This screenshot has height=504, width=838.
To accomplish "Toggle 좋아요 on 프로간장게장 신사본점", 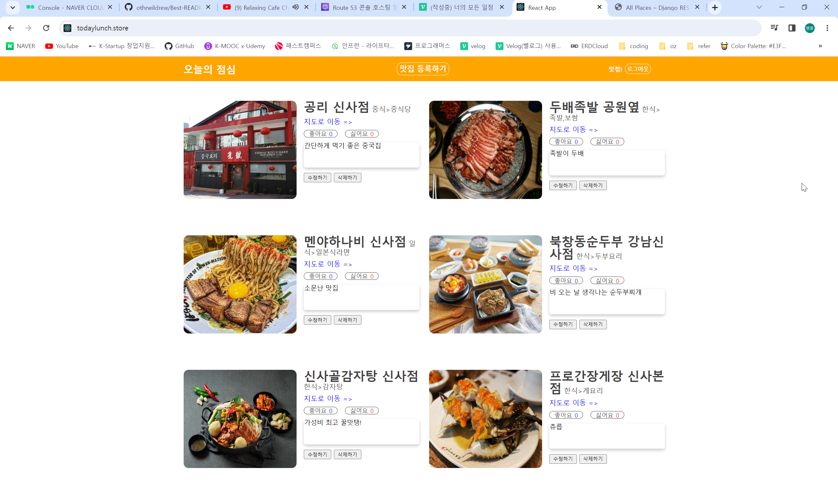I will 566,415.
